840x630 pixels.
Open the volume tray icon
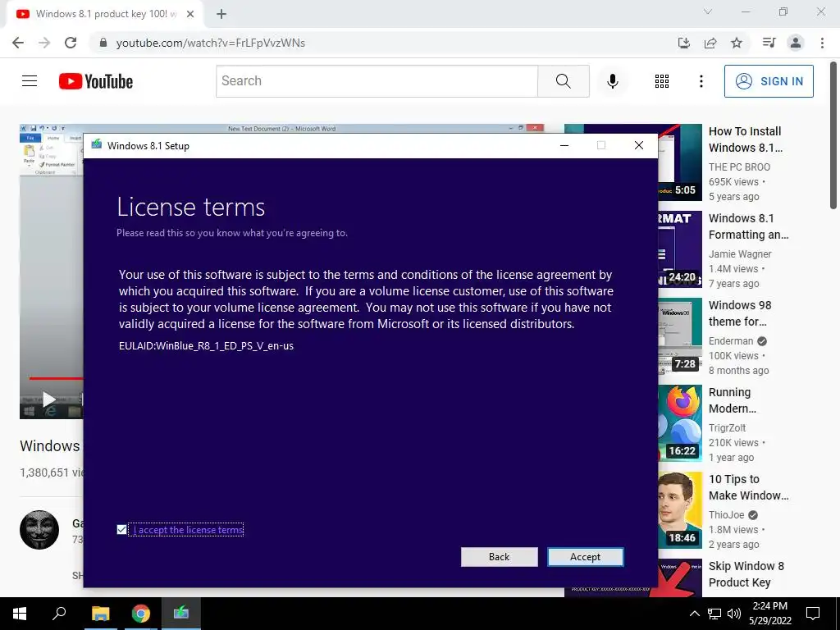(x=734, y=614)
